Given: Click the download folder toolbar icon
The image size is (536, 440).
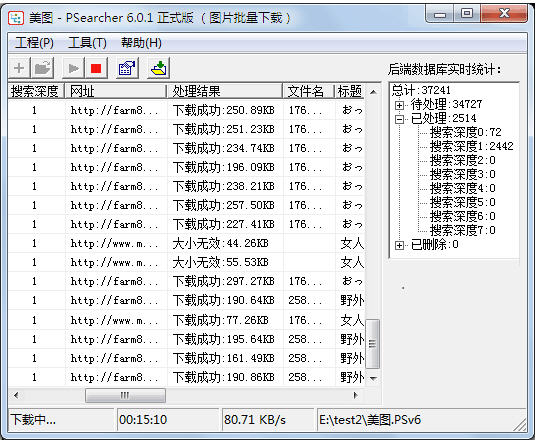Looking at the screenshot, I should coord(159,68).
